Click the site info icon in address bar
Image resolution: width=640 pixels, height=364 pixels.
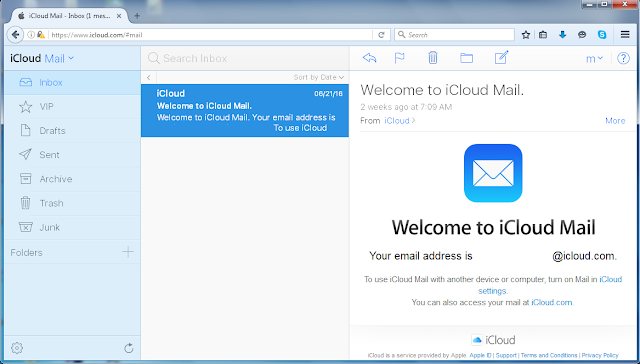click(31, 35)
